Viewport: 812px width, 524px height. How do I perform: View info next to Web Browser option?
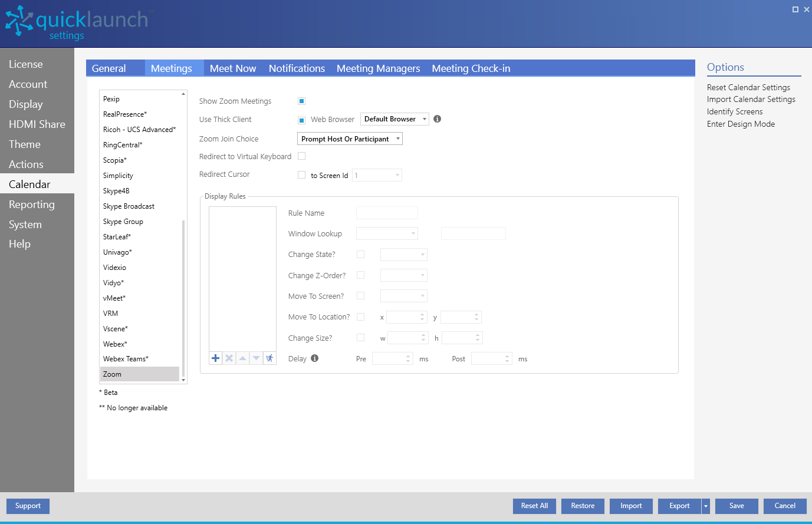[437, 119]
